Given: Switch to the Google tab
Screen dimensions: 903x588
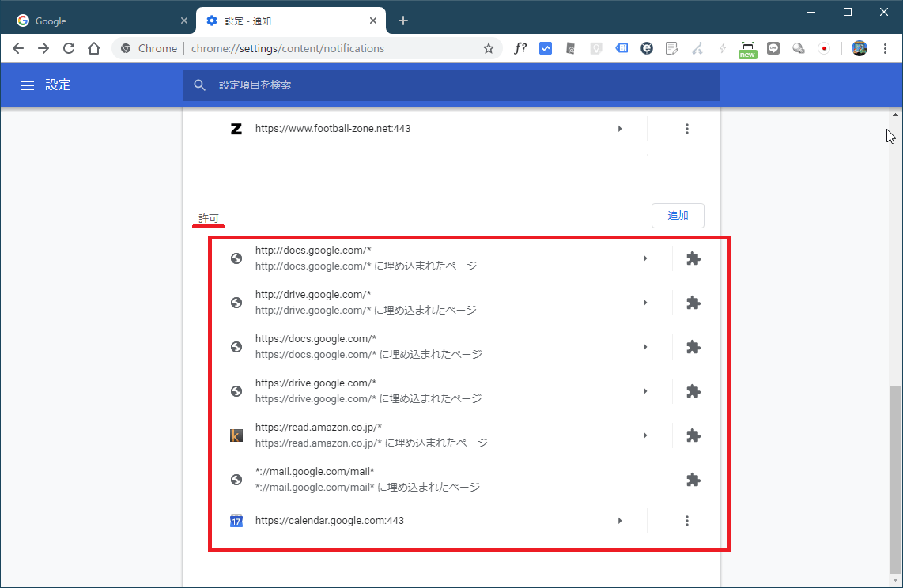Looking at the screenshot, I should (95, 21).
